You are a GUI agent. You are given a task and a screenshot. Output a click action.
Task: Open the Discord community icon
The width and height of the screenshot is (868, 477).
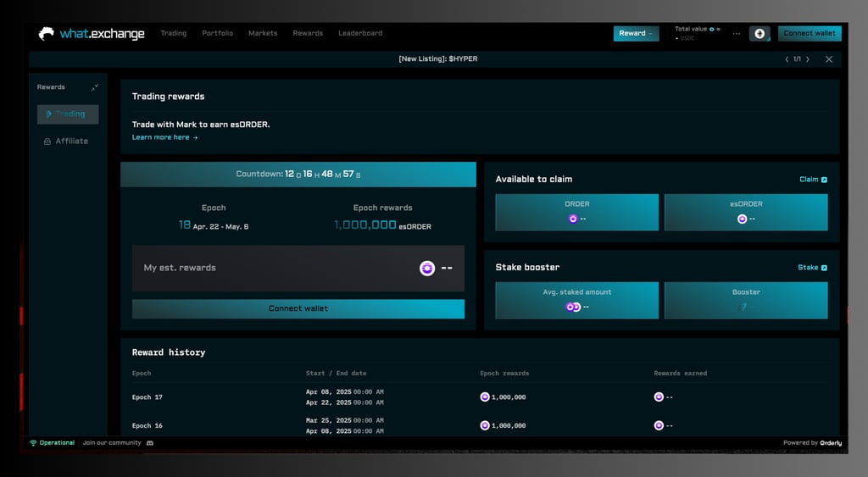click(149, 443)
